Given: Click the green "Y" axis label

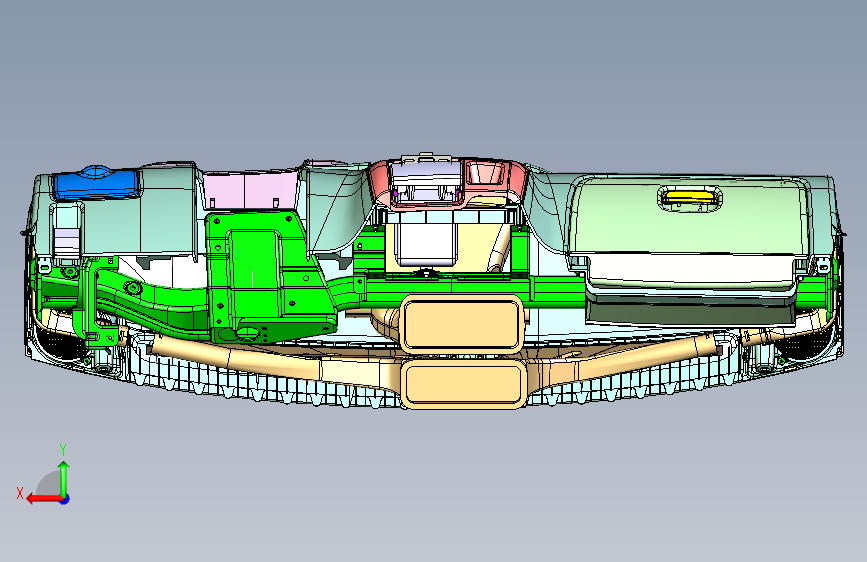Looking at the screenshot, I should pyautogui.click(x=63, y=450).
